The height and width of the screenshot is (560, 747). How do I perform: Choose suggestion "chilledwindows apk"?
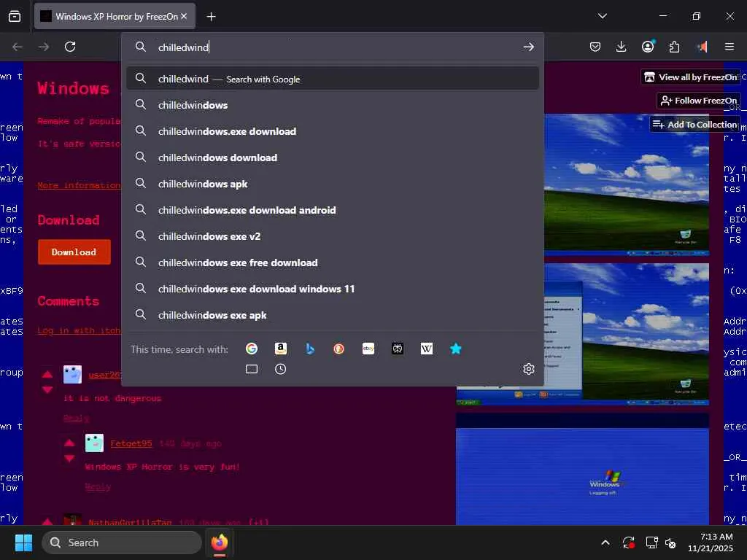point(333,184)
